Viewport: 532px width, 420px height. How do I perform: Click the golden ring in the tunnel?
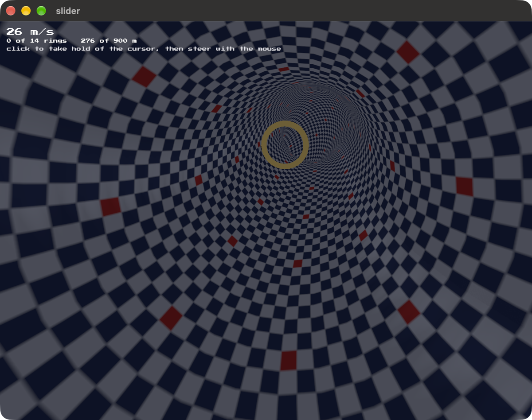coord(285,144)
